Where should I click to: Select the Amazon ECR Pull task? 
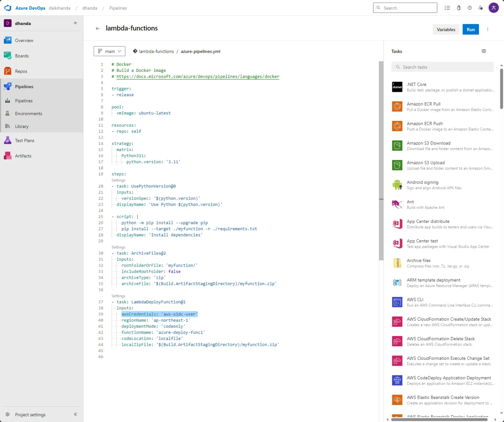tap(443, 107)
